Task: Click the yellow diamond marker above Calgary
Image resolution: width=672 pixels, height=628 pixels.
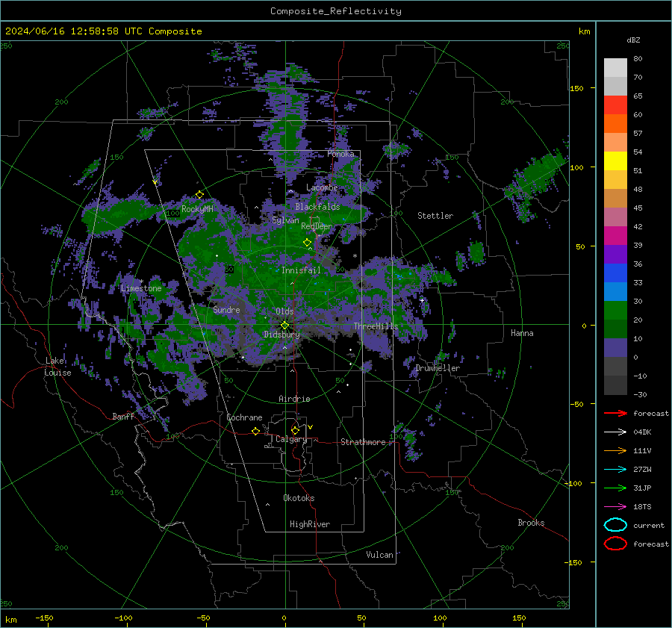Action: (295, 430)
